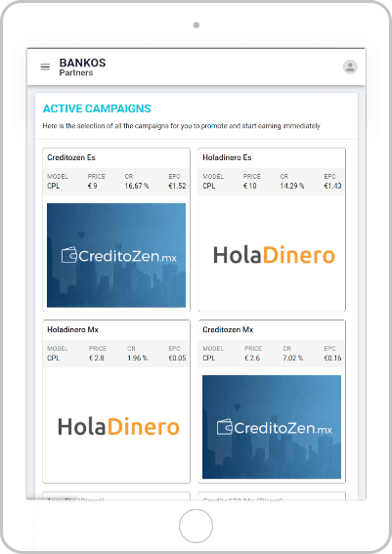The width and height of the screenshot is (392, 554).
Task: Open the user profile avatar menu
Action: pos(350,66)
